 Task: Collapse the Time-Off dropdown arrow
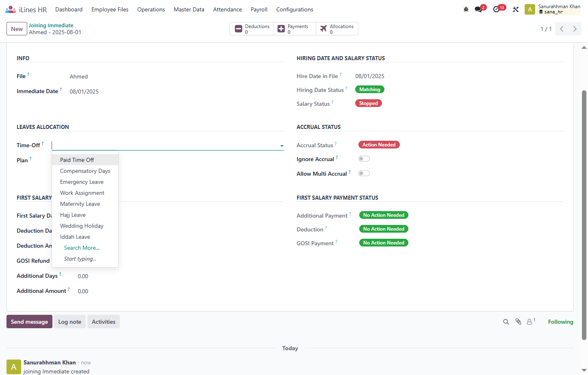282,146
